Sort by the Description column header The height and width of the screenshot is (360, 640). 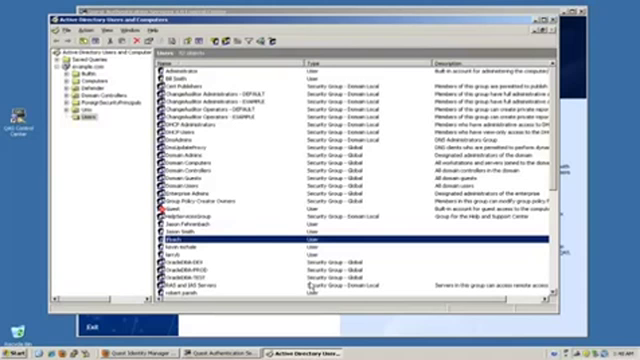pyautogui.click(x=491, y=63)
